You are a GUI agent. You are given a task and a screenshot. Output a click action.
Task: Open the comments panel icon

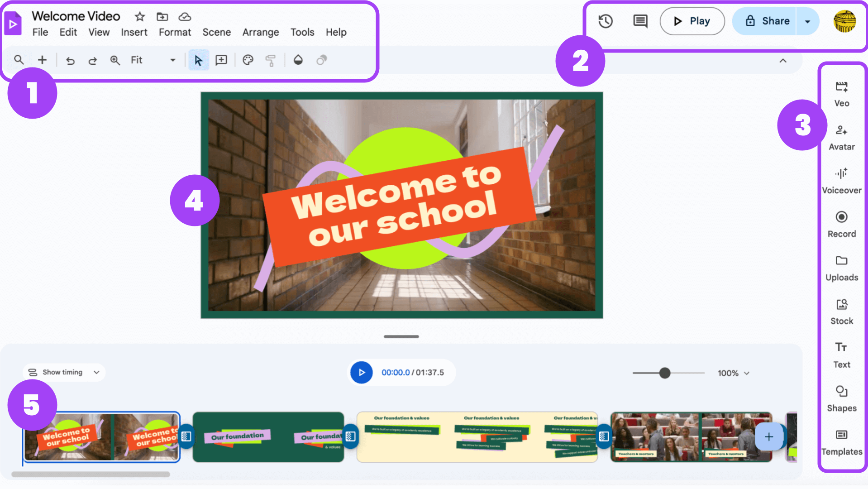coord(640,21)
